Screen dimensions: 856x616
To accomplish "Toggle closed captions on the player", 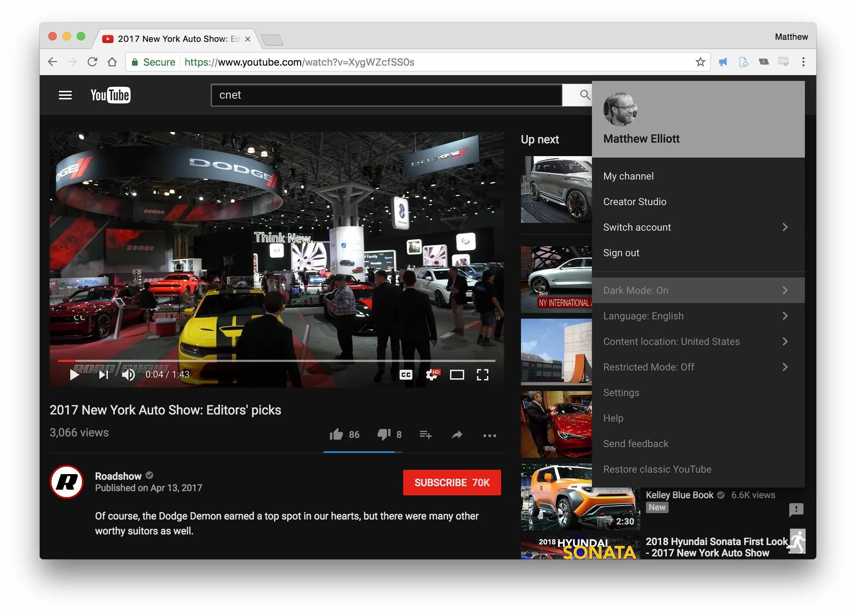I will (406, 374).
